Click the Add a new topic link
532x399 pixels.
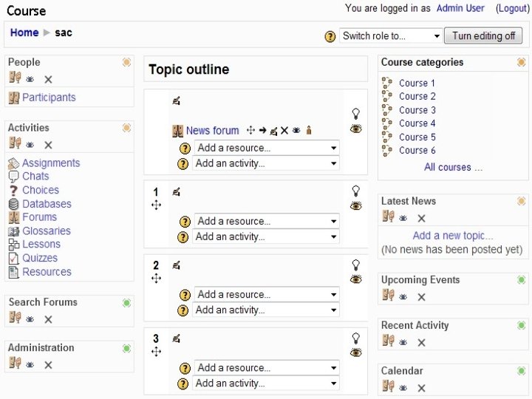tap(453, 236)
